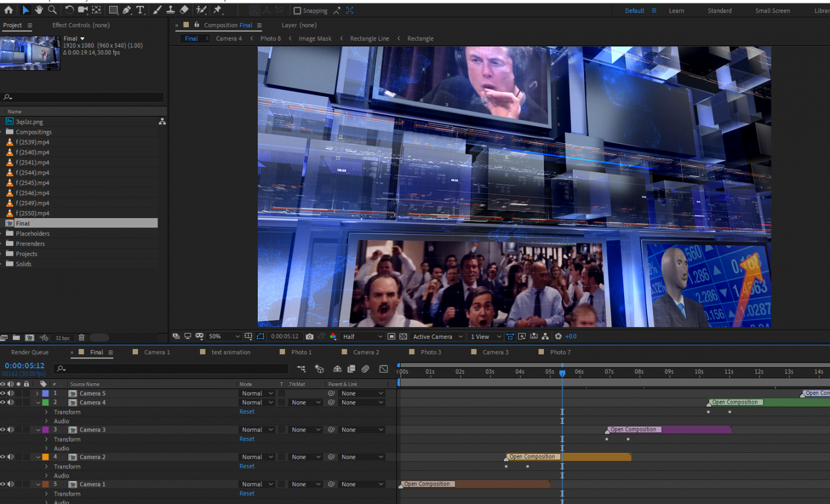This screenshot has height=504, width=830.
Task: Click the purple label swatch of Camera 3
Action: [45, 430]
